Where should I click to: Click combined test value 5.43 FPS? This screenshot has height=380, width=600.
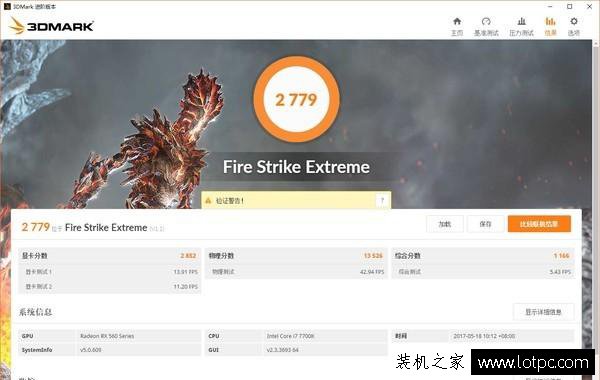[x=560, y=272]
